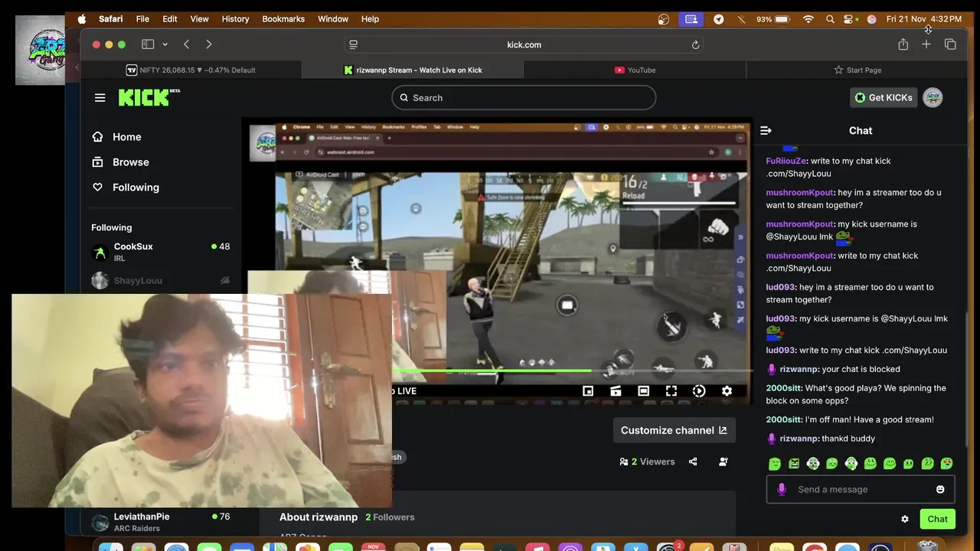980x551 pixels.
Task: Share the rizwannp stream
Action: tap(693, 461)
